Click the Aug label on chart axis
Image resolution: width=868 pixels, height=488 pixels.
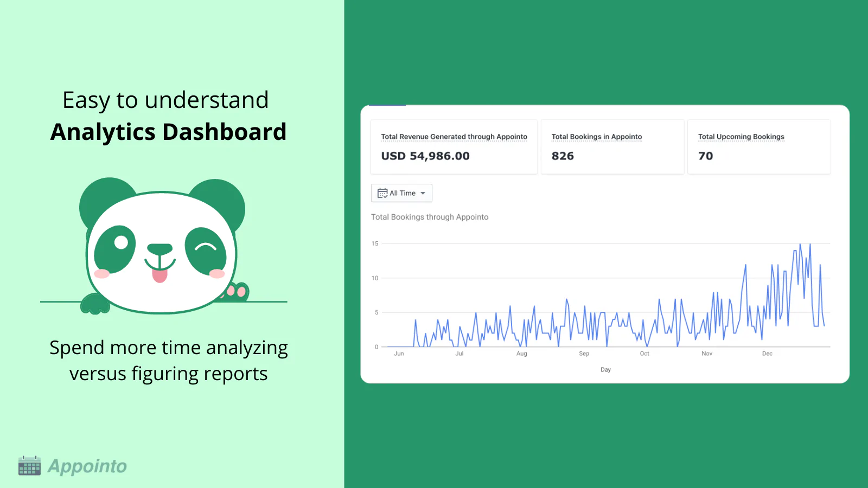coord(521,354)
